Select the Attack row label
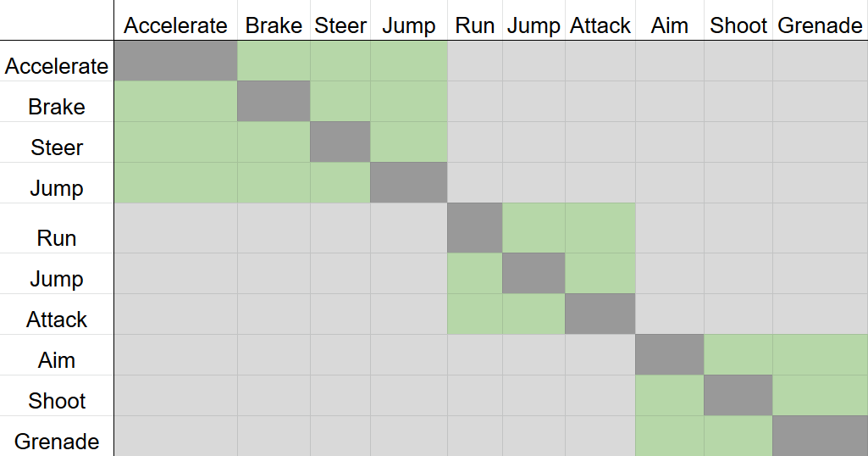868x456 pixels. point(57,320)
